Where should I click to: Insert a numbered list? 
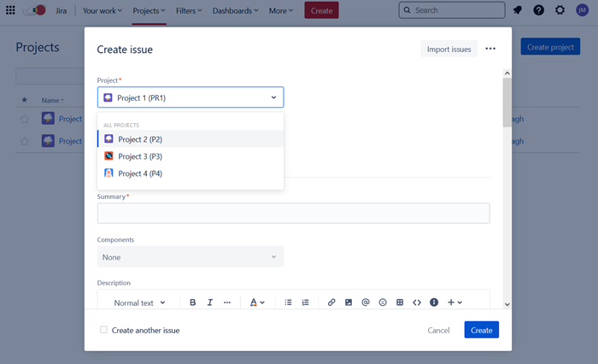click(305, 302)
